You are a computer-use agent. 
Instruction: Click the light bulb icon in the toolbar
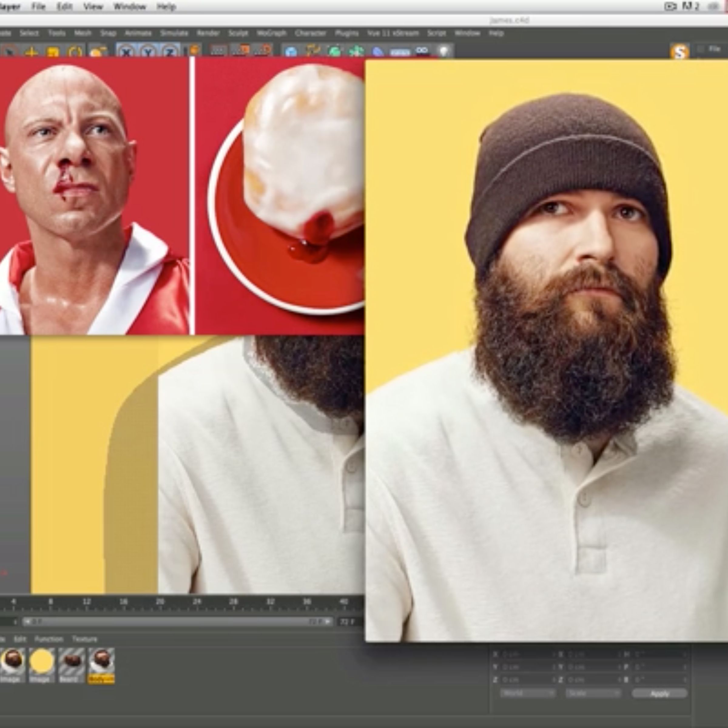(x=444, y=51)
